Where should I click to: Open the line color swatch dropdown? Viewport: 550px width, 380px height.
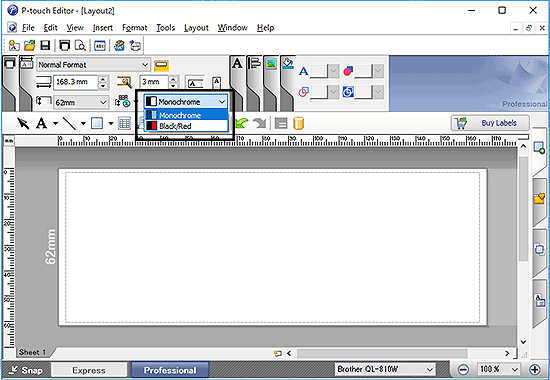coord(334,92)
